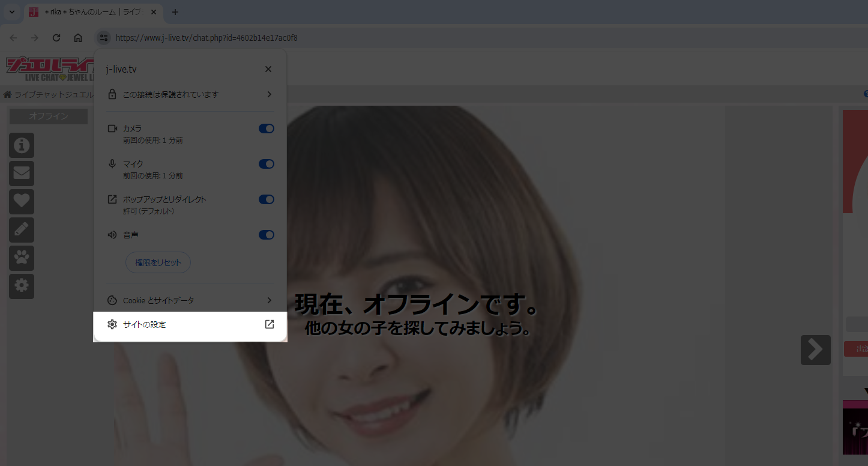Expand the この接続は保護されています connection details
The image size is (868, 466).
[x=190, y=94]
